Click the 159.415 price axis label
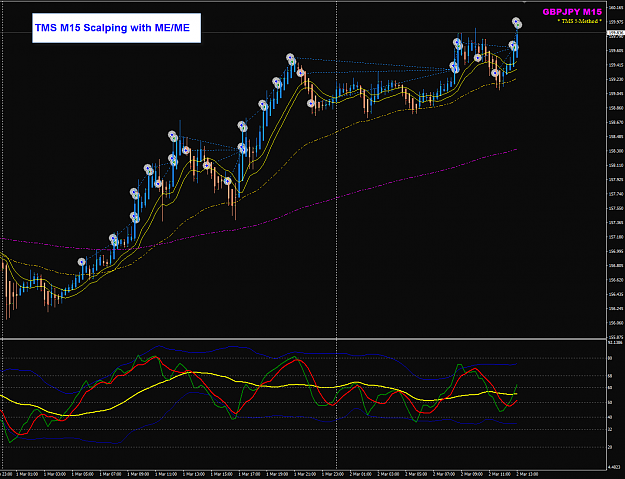 (615, 65)
